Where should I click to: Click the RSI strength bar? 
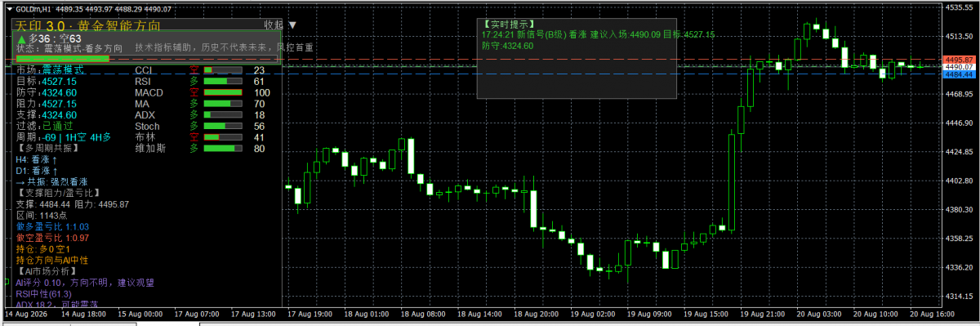click(223, 82)
